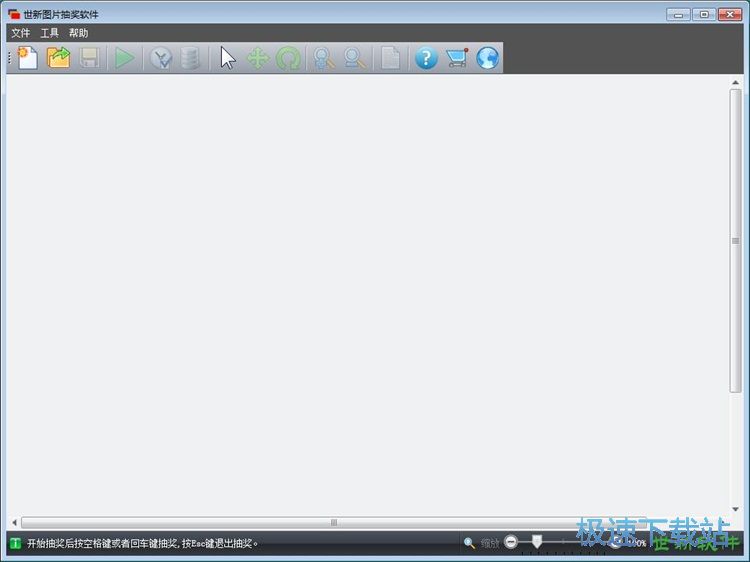The image size is (750, 562).
Task: Maximize the 世新图片抽奖软件 window
Action: click(x=704, y=14)
